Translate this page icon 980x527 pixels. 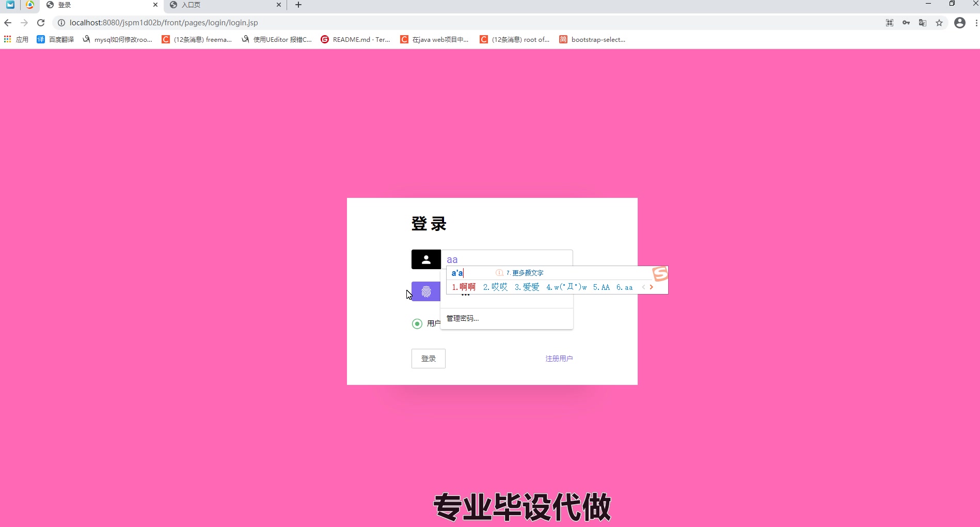(923, 23)
